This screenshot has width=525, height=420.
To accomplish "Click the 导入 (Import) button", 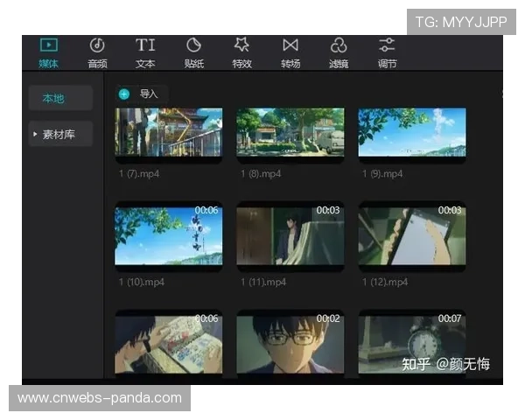I will 149,94.
